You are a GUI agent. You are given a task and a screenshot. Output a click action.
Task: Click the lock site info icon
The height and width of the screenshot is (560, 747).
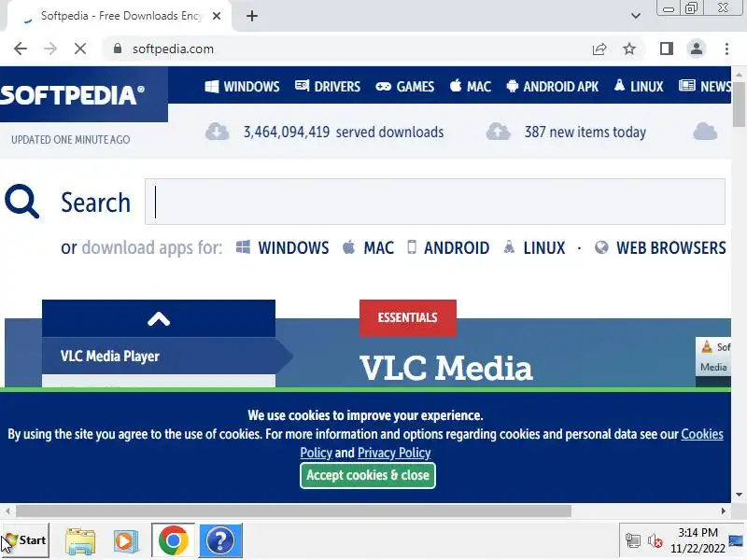click(x=118, y=49)
